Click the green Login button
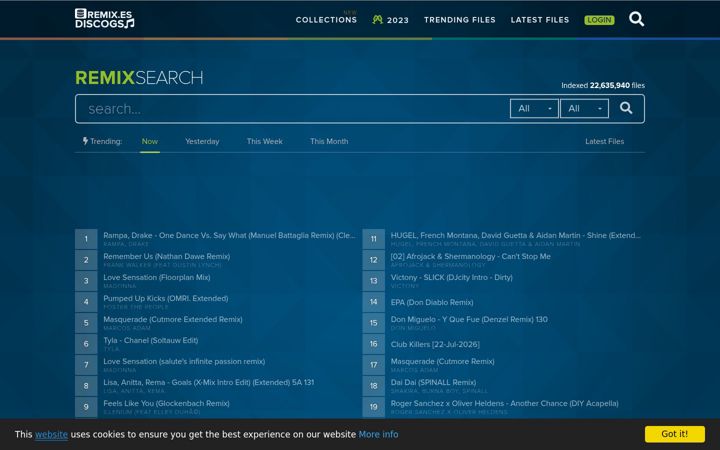This screenshot has height=450, width=720. 599,20
